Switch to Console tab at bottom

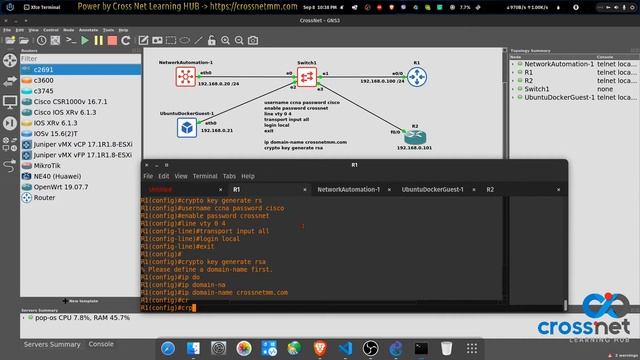click(101, 344)
